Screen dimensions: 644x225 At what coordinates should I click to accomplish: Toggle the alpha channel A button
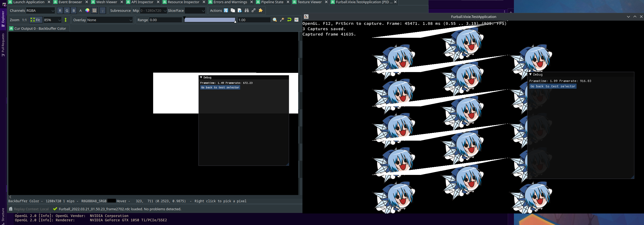click(81, 10)
